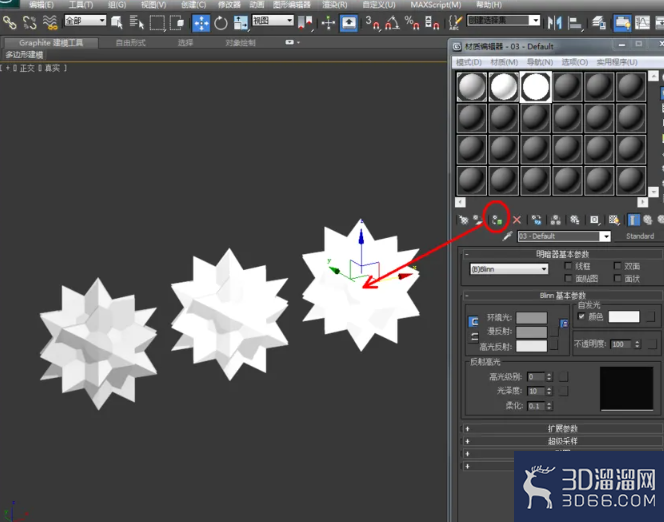The image size is (664, 522).
Task: Enable the 线框 wireframe checkbox
Action: [568, 266]
